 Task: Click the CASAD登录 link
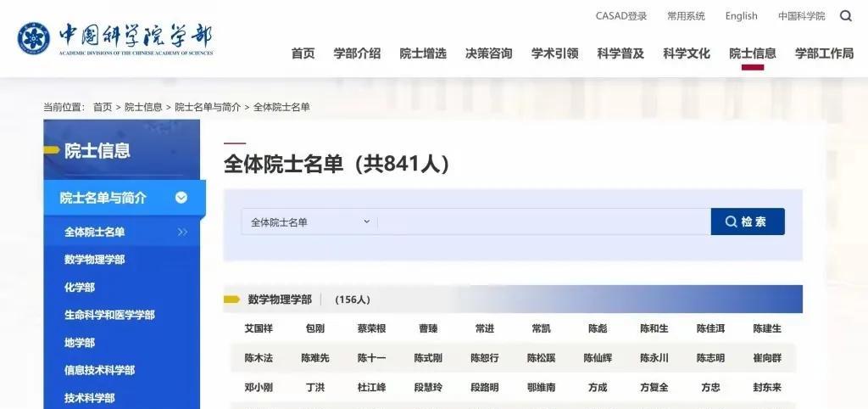[x=621, y=16]
